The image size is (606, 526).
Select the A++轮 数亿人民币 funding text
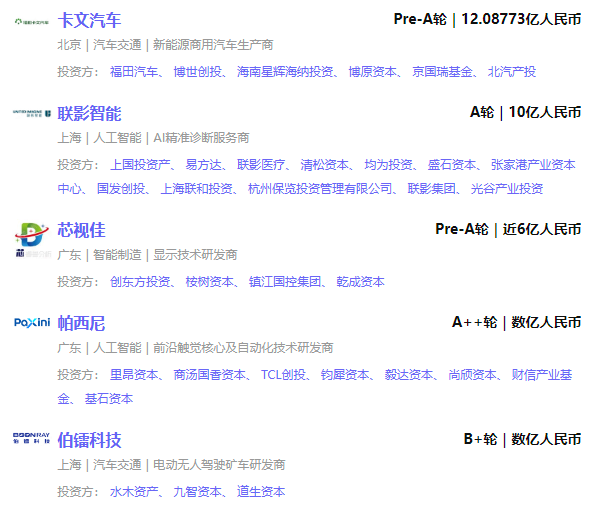click(x=517, y=322)
